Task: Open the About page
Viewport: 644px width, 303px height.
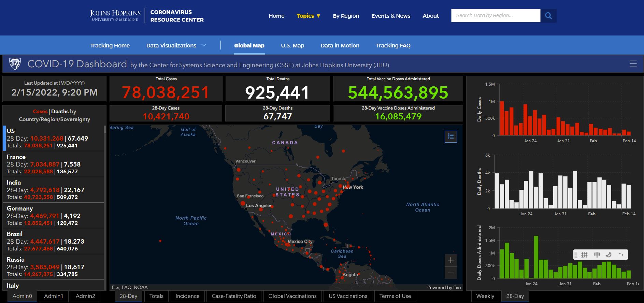Action: (431, 16)
